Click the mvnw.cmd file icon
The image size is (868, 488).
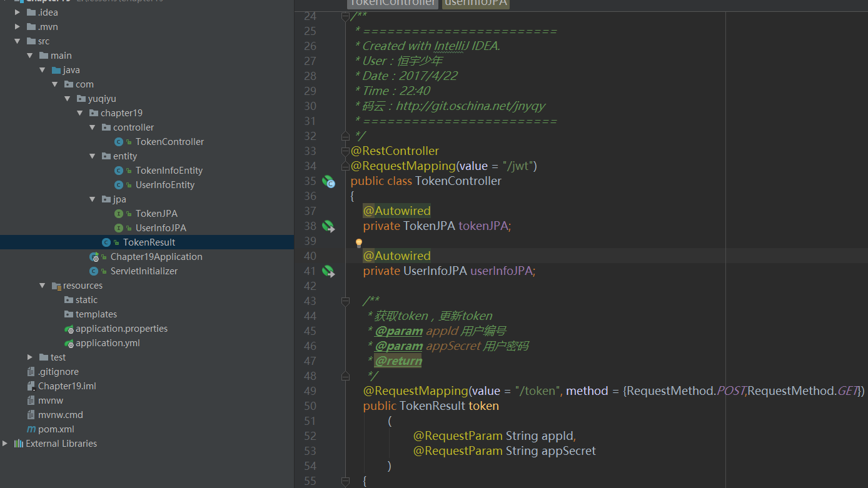tap(31, 415)
